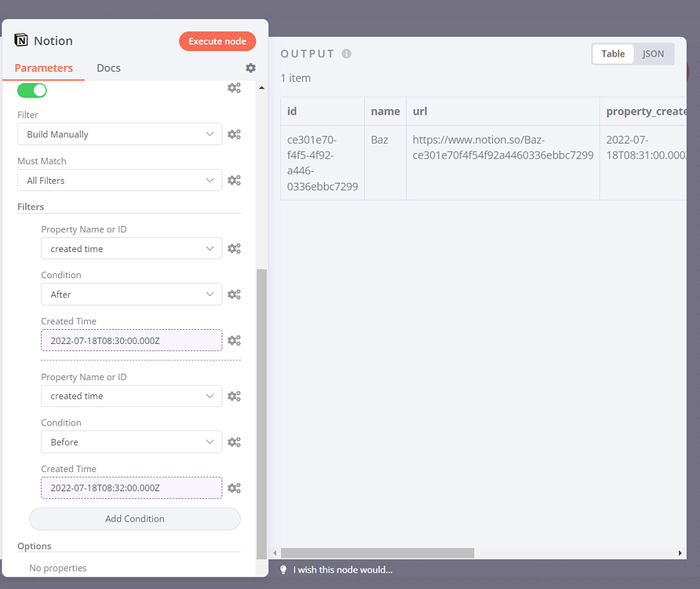Image resolution: width=700 pixels, height=589 pixels.
Task: Add a new filter with Add Condition
Action: [x=134, y=518]
